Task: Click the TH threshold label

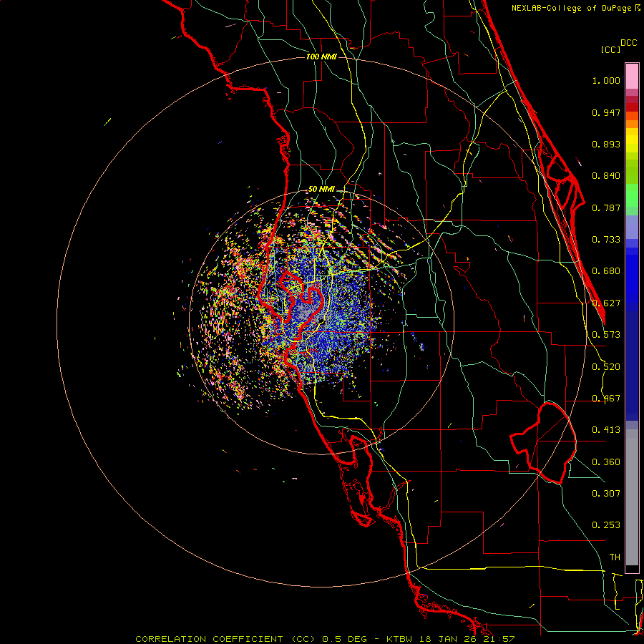Action: pos(615,557)
